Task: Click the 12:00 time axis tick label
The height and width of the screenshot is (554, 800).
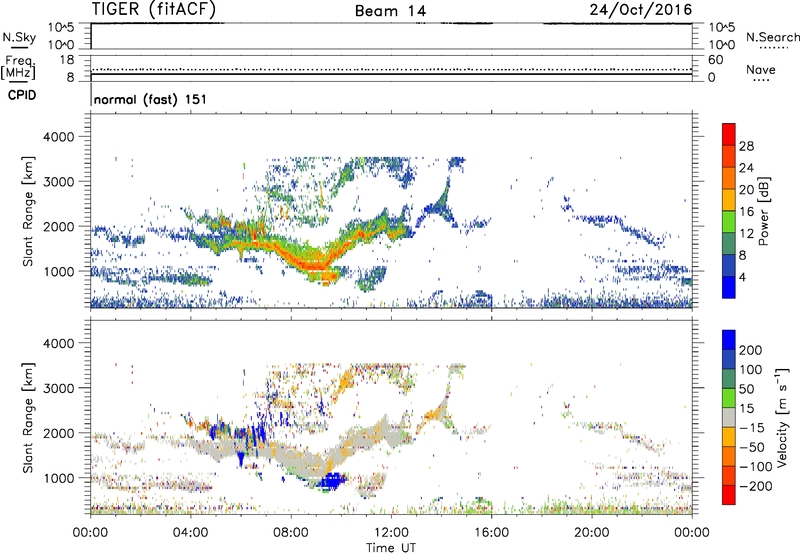Action: coord(391,533)
